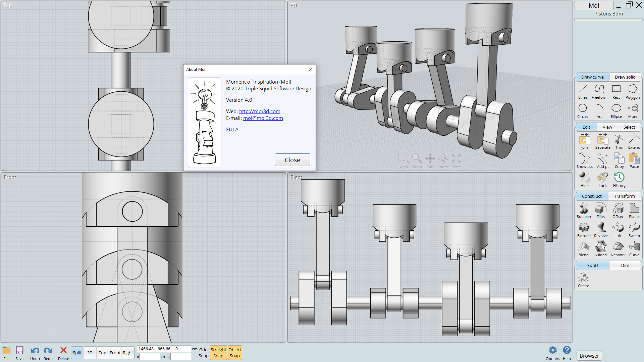The image size is (644, 362).
Task: Click the SubD Create tool
Action: pyautogui.click(x=583, y=280)
